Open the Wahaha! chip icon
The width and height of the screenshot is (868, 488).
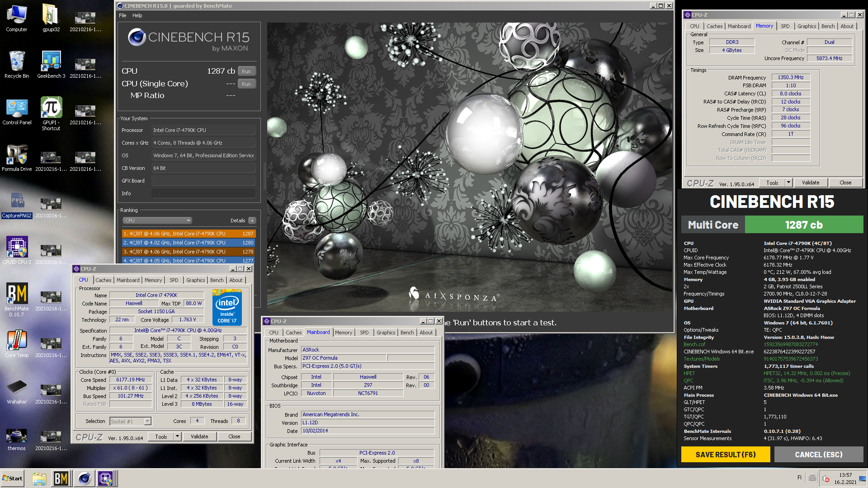pos(17,391)
